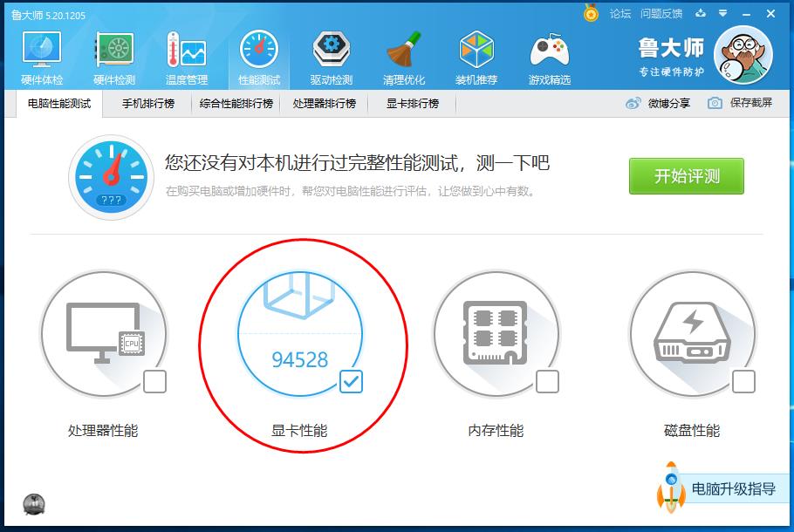Click the 鲁大师 mascot avatar
794x532 pixels.
pyautogui.click(x=743, y=55)
